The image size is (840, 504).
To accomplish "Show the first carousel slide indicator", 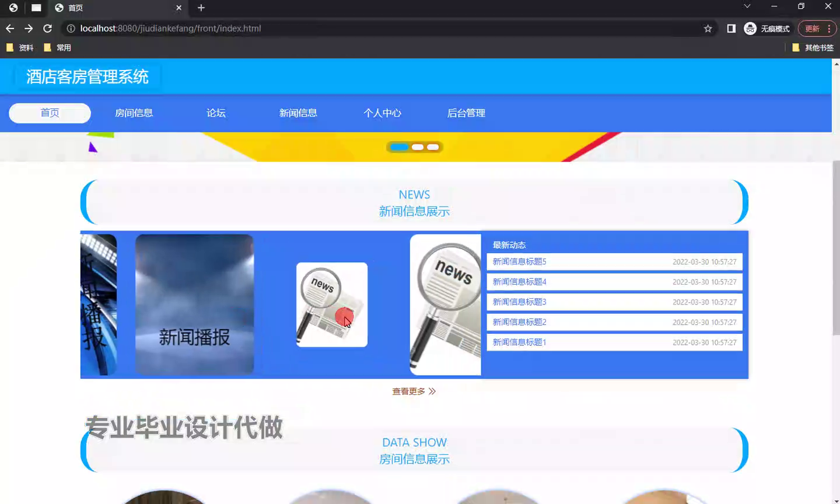I will 399,147.
